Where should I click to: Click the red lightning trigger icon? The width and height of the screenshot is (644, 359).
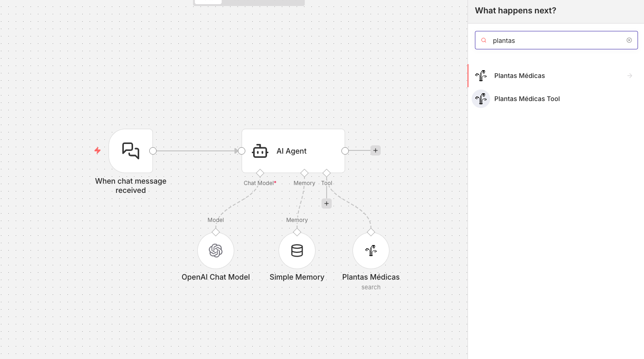[97, 150]
